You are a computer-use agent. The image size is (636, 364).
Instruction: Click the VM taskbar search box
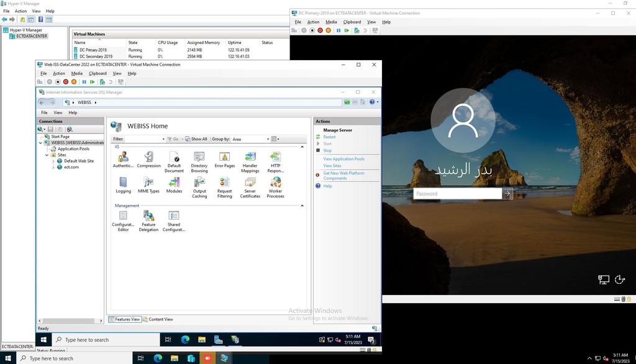click(x=106, y=340)
